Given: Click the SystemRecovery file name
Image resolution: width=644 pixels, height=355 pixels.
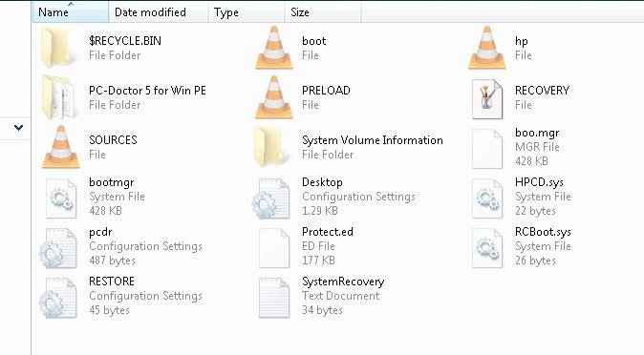Looking at the screenshot, I should pos(343,282).
